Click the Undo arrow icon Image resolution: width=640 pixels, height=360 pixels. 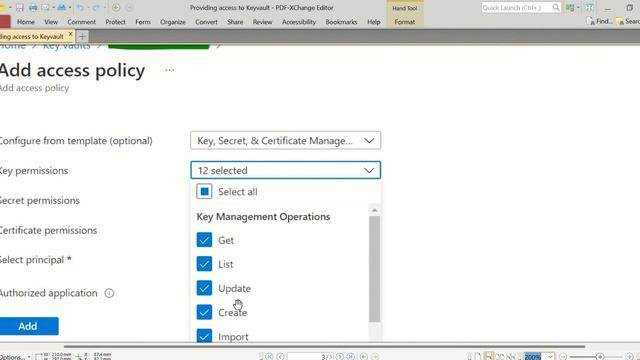coord(80,7)
